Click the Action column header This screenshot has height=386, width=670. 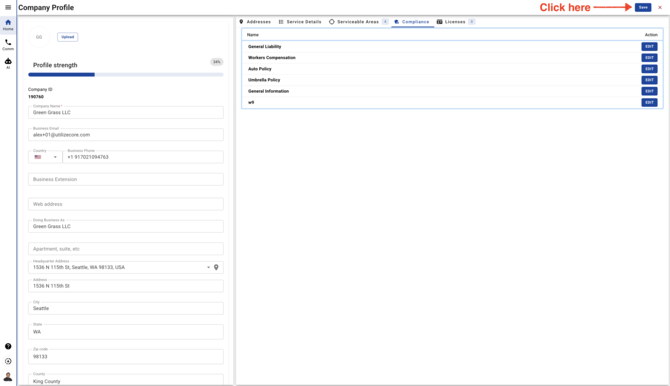point(651,35)
